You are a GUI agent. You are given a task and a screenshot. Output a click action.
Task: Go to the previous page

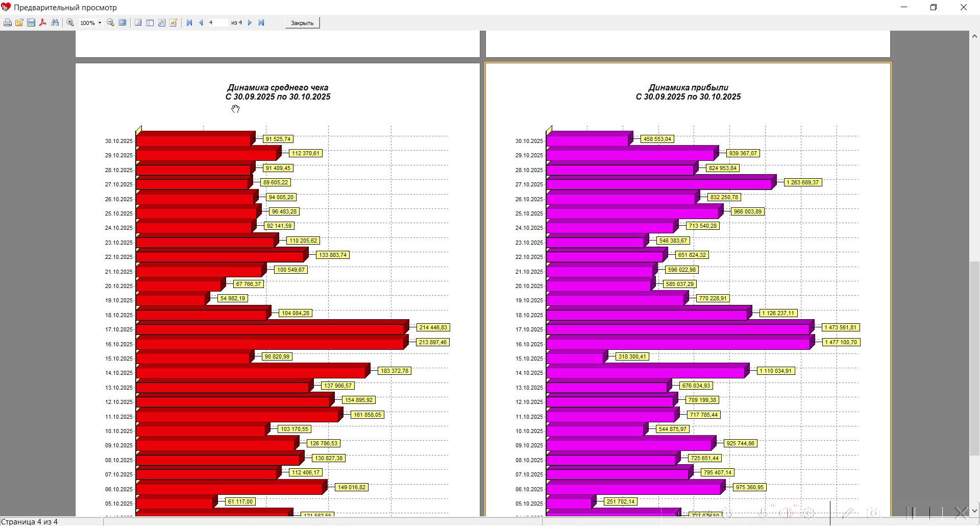201,23
